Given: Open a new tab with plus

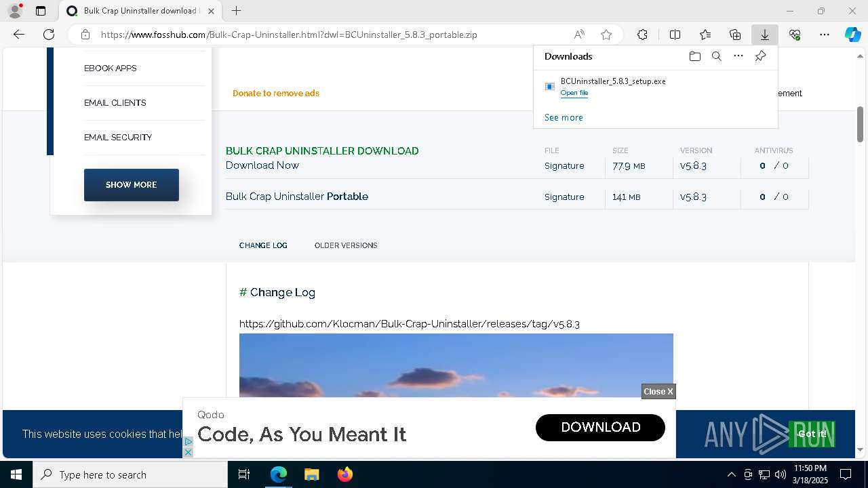Looking at the screenshot, I should point(236,11).
